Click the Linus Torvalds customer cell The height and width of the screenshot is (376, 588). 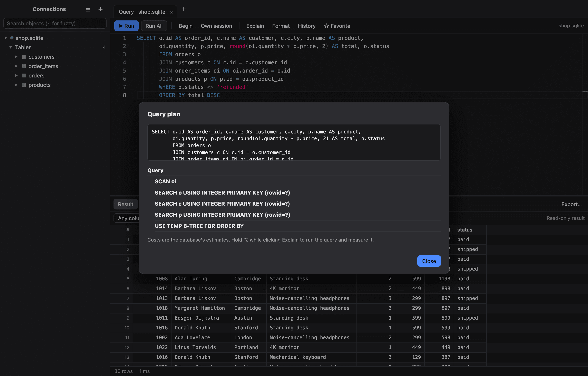tap(201, 347)
